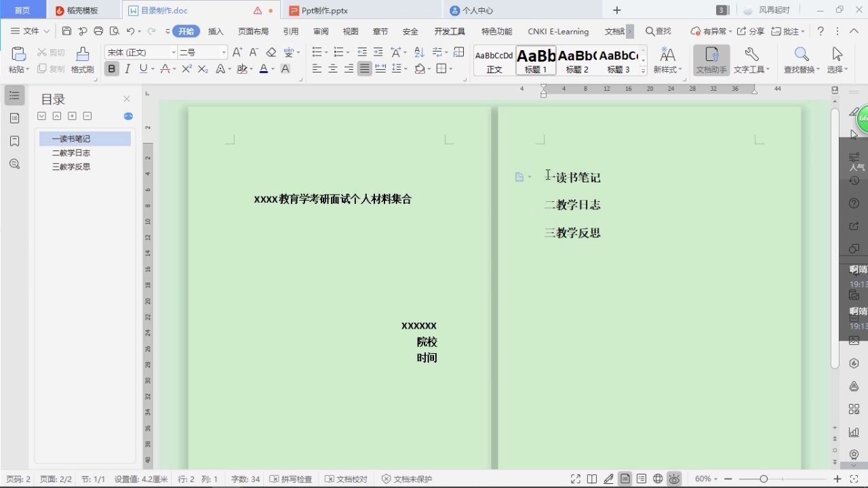Apply the 正文 style

coord(494,60)
